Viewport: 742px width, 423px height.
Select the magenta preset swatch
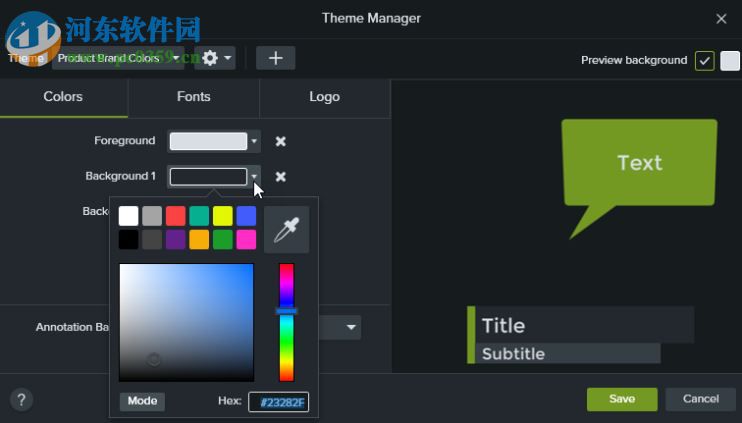coord(247,239)
